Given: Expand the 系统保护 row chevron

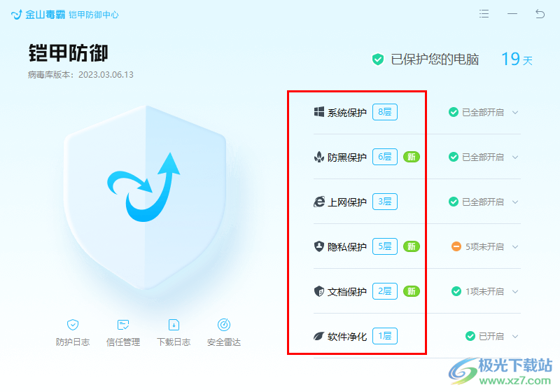Looking at the screenshot, I should click(x=515, y=113).
